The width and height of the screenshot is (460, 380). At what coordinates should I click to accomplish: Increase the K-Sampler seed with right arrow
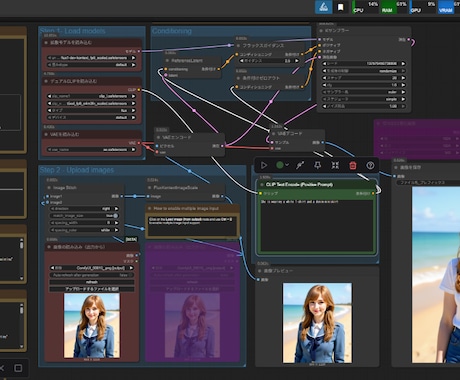(x=403, y=63)
